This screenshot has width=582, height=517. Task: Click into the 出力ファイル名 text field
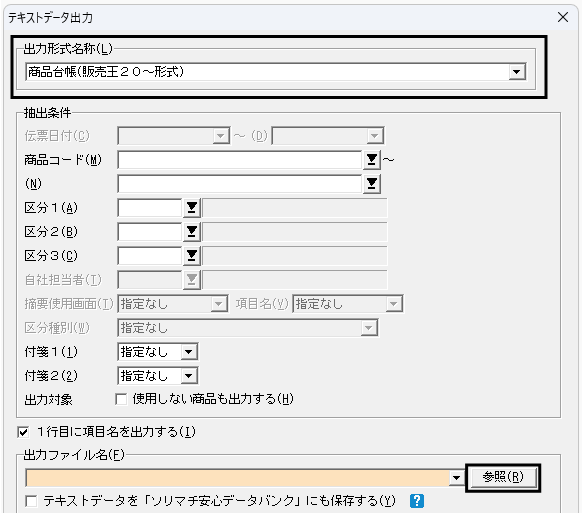click(238, 478)
